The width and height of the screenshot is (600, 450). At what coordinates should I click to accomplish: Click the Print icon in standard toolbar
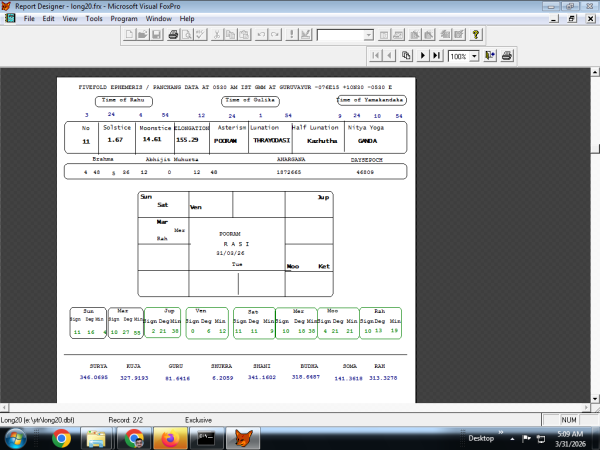173,35
